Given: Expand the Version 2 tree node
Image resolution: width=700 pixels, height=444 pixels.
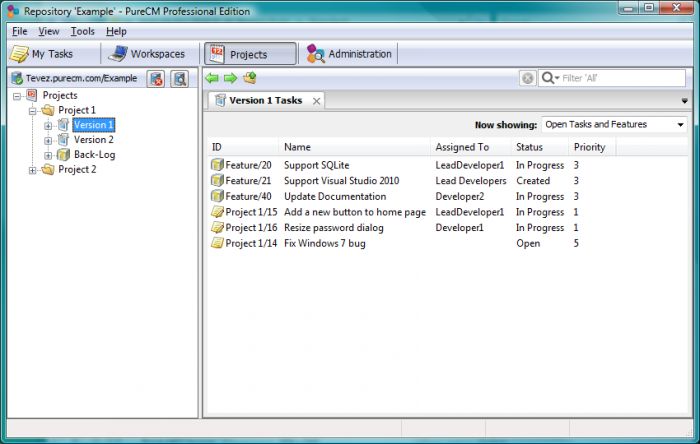Looking at the screenshot, I should 48,141.
